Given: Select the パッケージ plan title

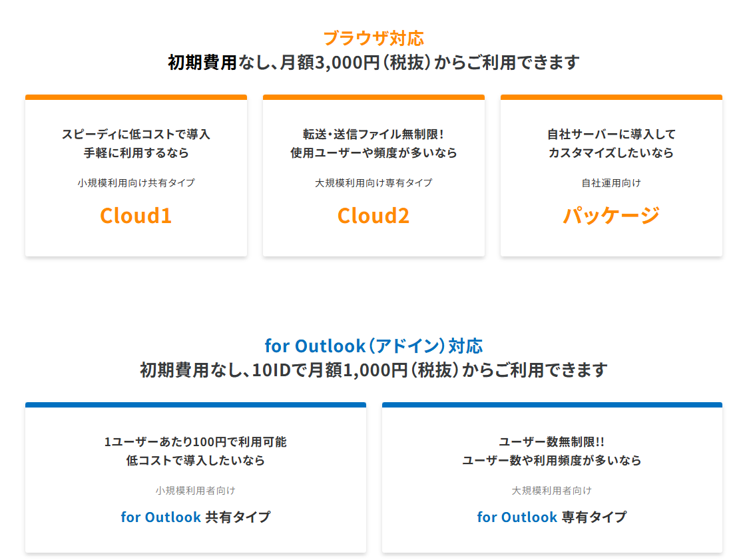Looking at the screenshot, I should pyautogui.click(x=611, y=215).
